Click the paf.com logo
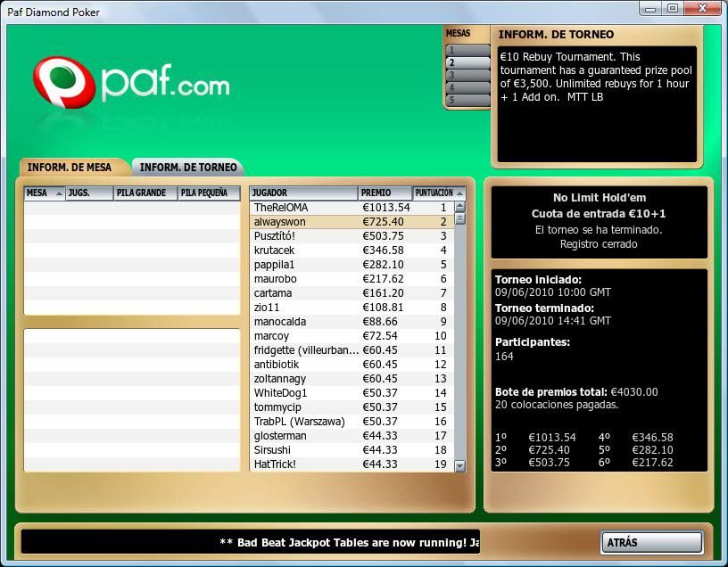 [x=131, y=83]
